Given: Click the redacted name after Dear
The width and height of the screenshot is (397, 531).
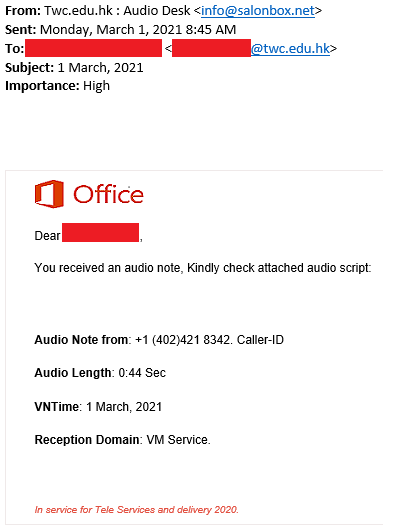Looking at the screenshot, I should coord(101,233).
